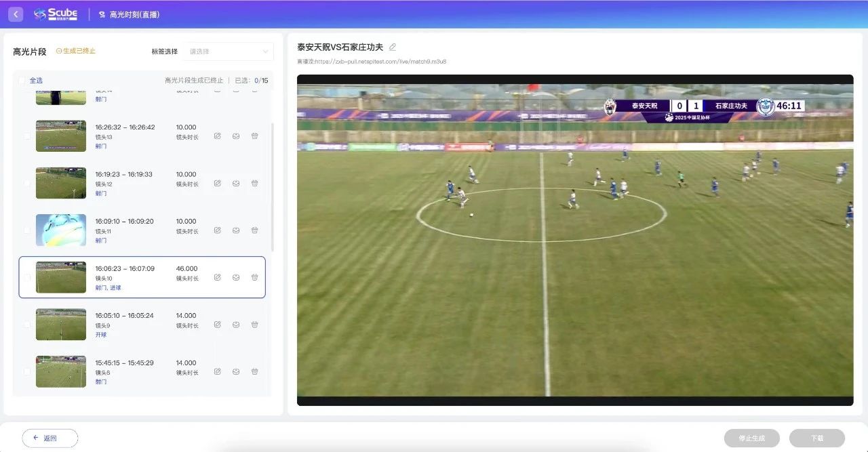
Task: Click trash icon for clip 镜头13
Action: (254, 136)
